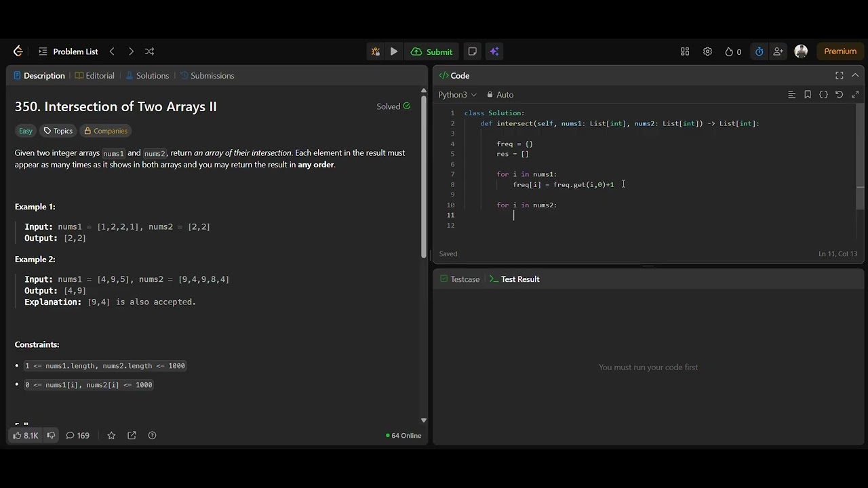Open the layout manager icon

(685, 52)
